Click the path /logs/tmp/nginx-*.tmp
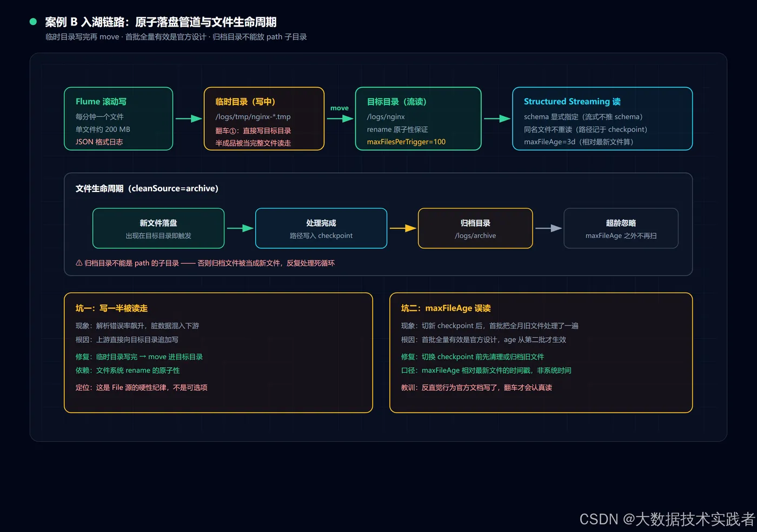Image resolution: width=757 pixels, height=532 pixels. tap(253, 117)
